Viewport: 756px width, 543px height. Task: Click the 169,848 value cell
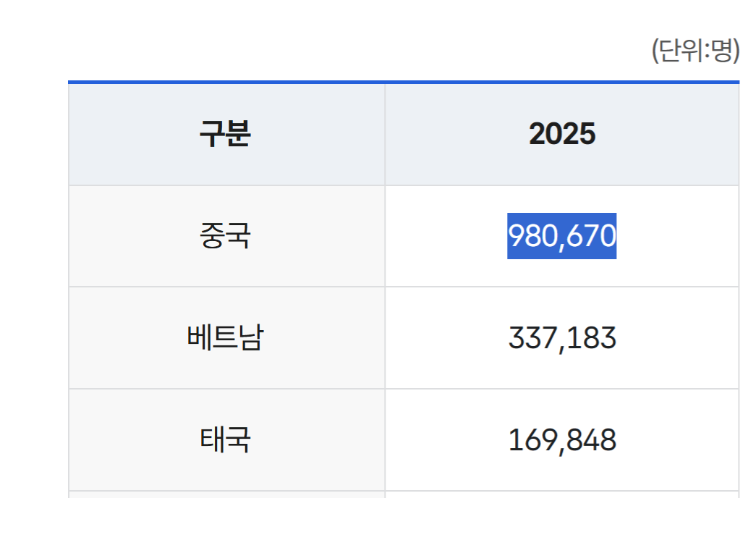[562, 439]
